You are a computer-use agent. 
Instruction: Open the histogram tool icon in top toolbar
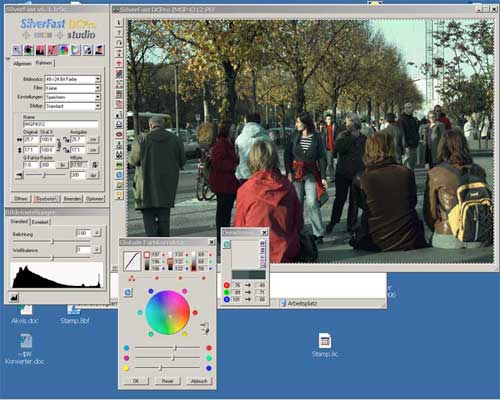[x=41, y=50]
